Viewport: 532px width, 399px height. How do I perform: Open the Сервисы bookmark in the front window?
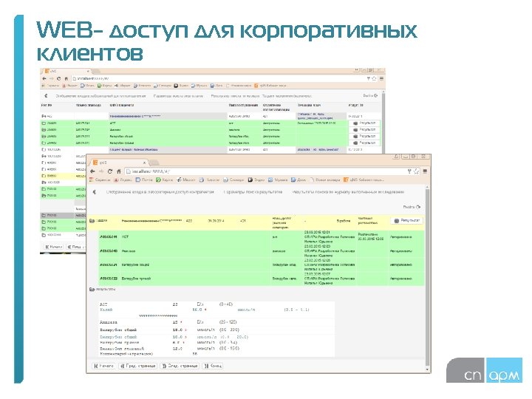(x=100, y=180)
